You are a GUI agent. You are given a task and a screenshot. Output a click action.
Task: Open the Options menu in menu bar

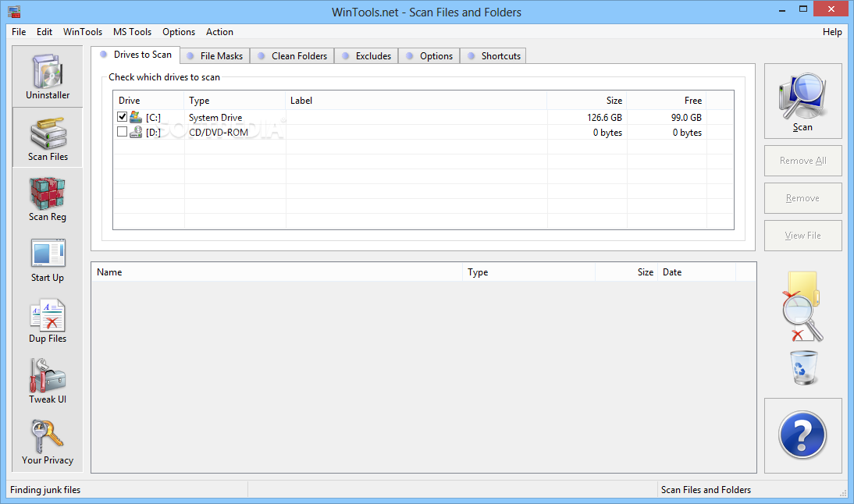[x=179, y=31]
